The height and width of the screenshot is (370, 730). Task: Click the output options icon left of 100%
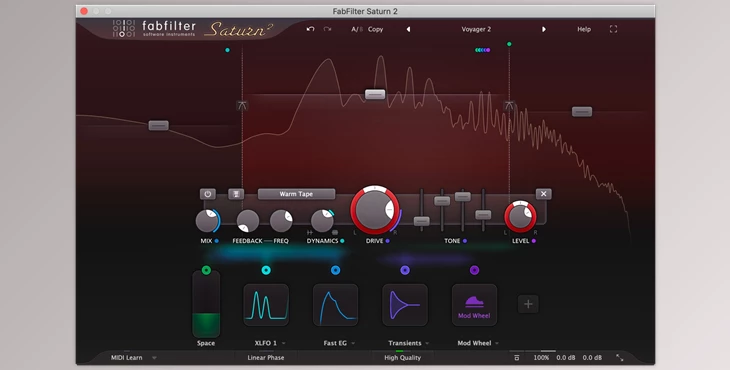(x=516, y=357)
